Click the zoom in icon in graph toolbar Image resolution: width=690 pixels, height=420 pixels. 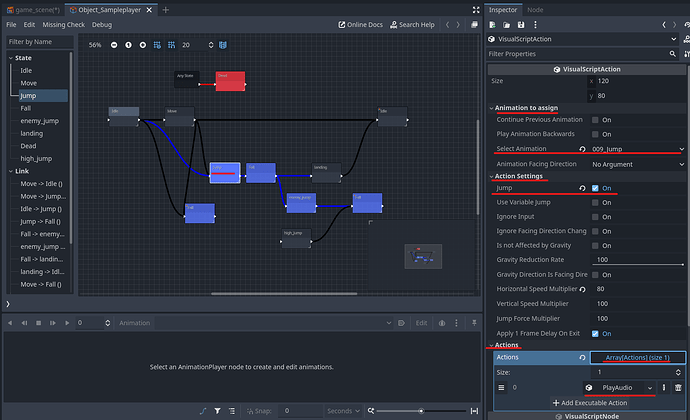coord(143,45)
